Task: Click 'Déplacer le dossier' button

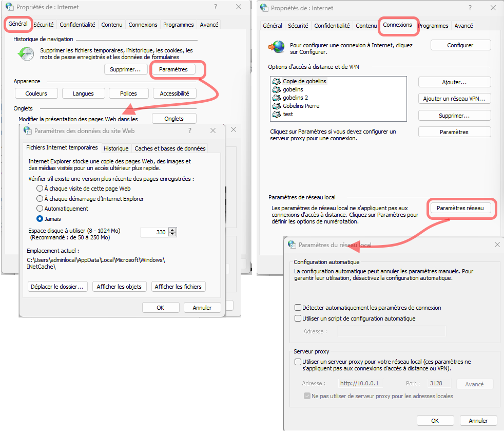Action: click(x=57, y=286)
